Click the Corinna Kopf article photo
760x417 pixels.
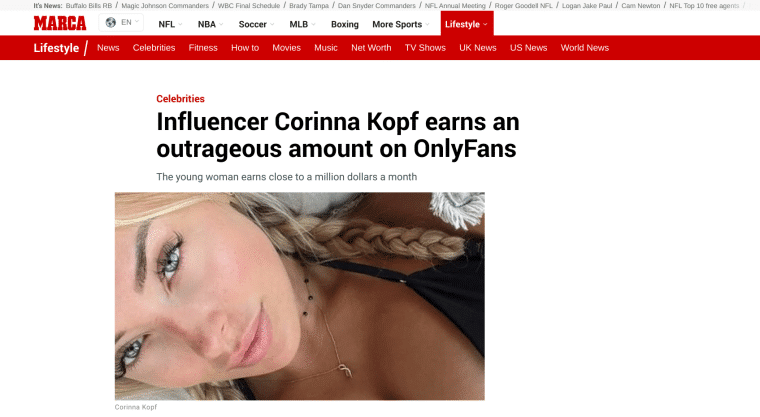[x=300, y=296]
